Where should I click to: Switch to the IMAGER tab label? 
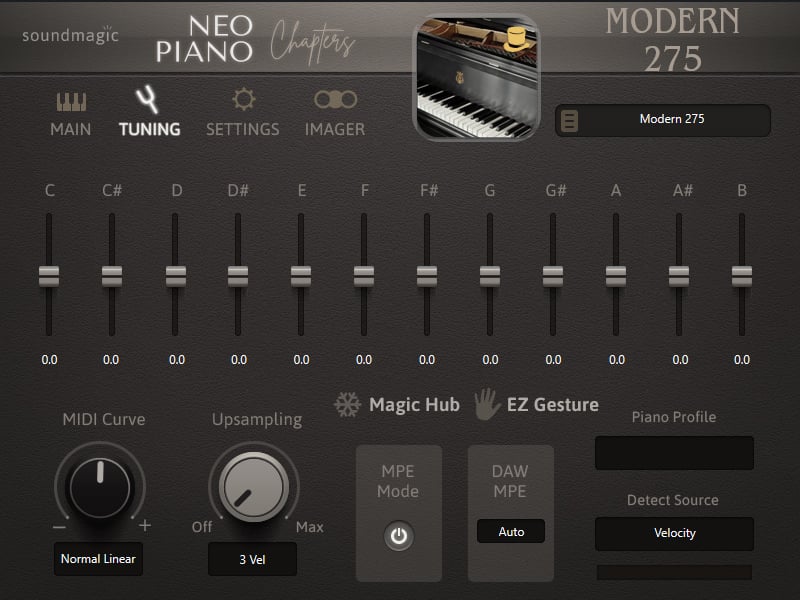tap(335, 130)
